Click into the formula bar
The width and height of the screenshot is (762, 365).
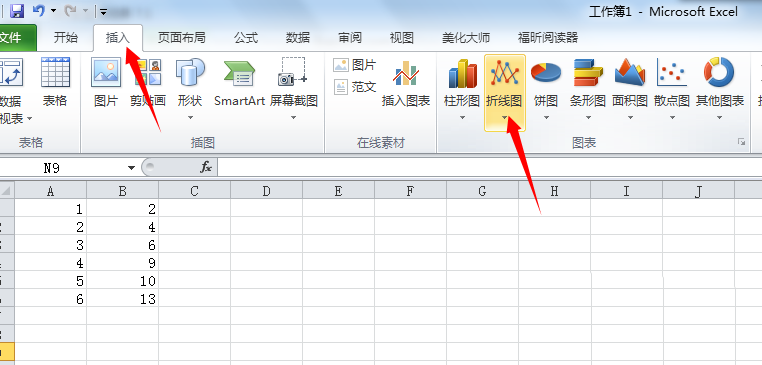click(490, 168)
